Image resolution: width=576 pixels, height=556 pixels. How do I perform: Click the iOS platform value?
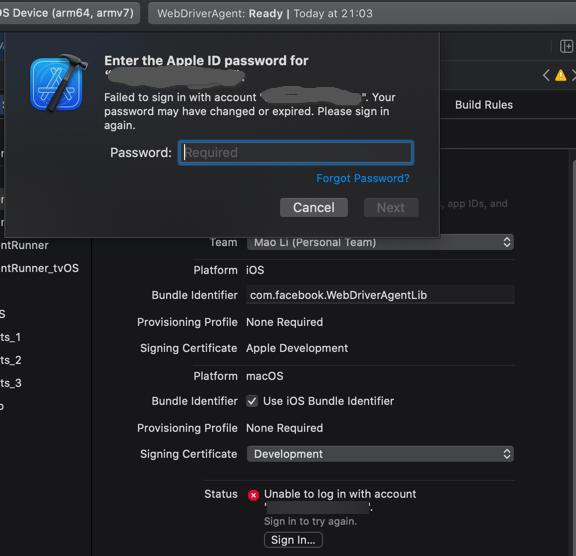(x=255, y=270)
